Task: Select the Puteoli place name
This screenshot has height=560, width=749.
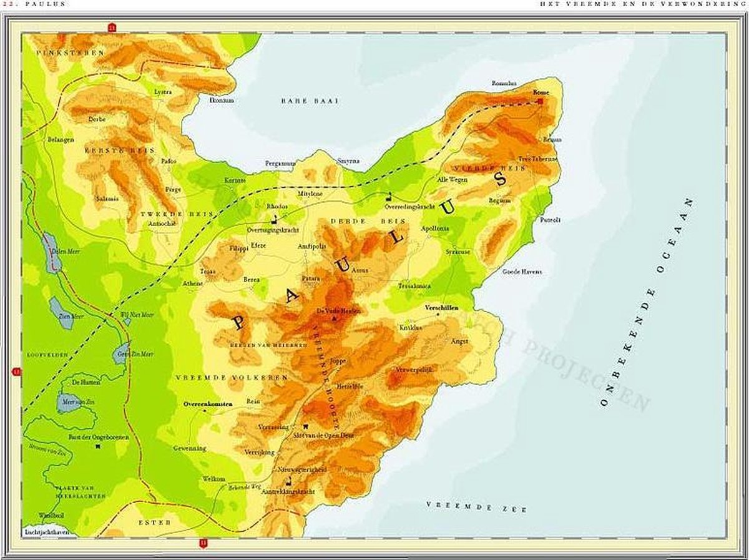Action: 551,220
